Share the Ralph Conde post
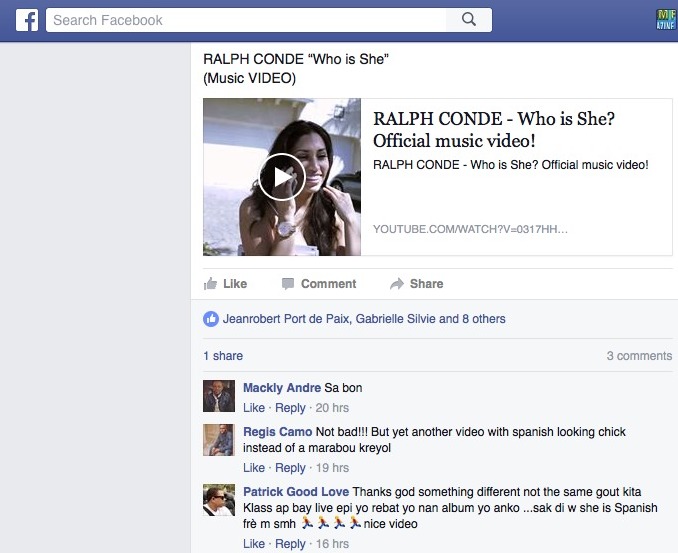678x553 pixels. click(417, 284)
